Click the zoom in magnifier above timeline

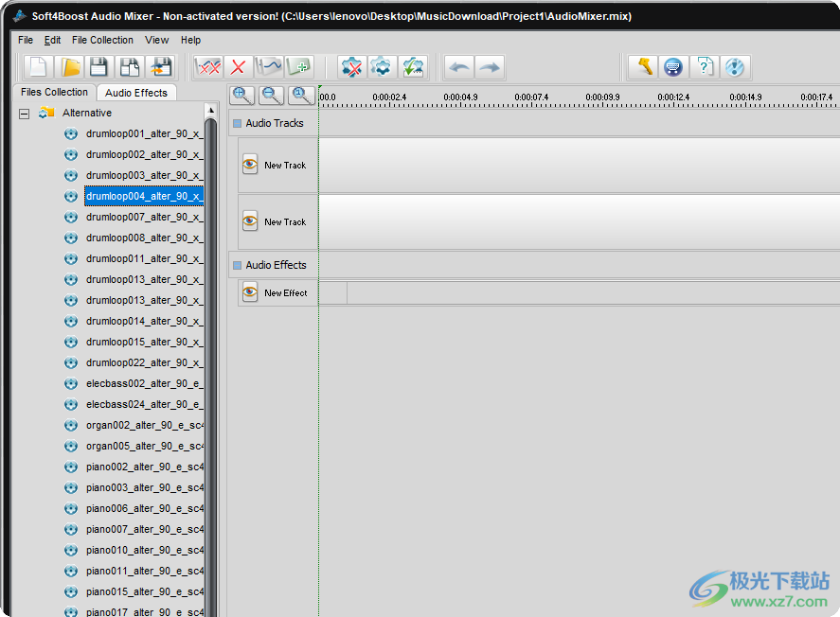click(242, 95)
